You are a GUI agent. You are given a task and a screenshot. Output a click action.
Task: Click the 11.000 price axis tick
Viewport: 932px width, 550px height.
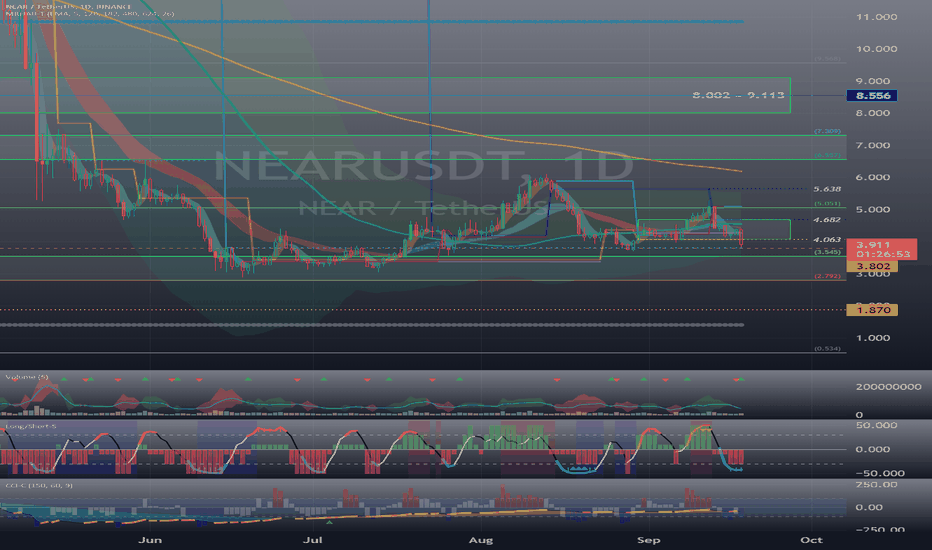point(876,17)
